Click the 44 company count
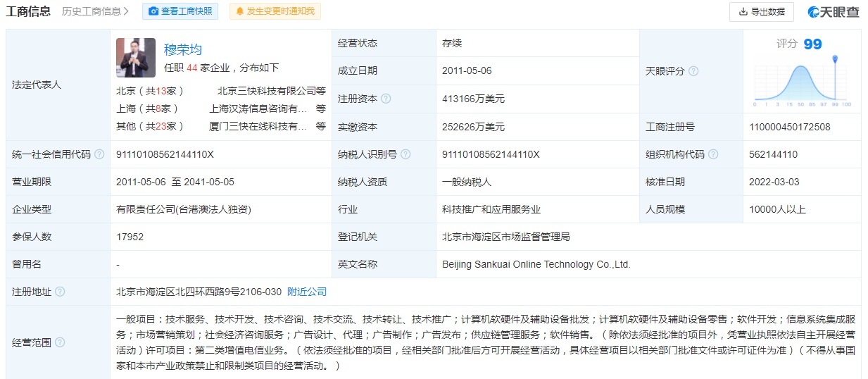Screen dimensions: 868x379 tap(191, 68)
